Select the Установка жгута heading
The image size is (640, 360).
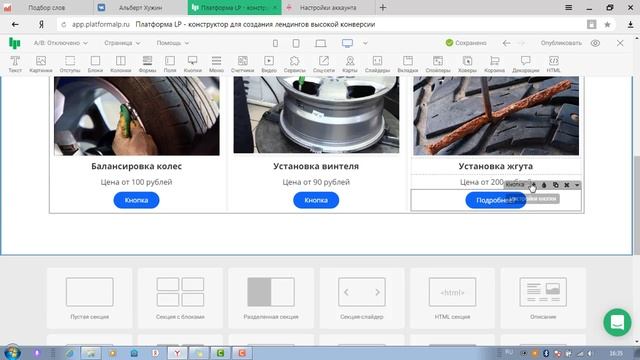click(x=496, y=166)
